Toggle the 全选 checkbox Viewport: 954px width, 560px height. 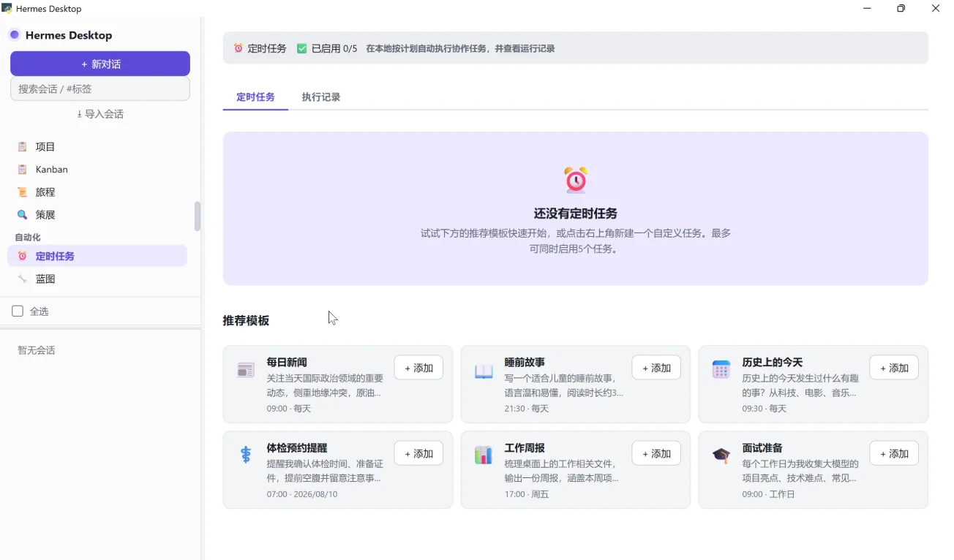pos(18,311)
